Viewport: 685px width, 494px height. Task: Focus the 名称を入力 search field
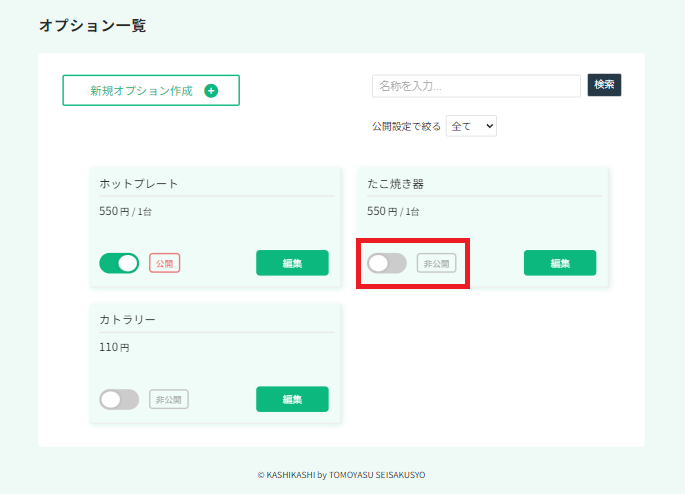pyautogui.click(x=476, y=86)
